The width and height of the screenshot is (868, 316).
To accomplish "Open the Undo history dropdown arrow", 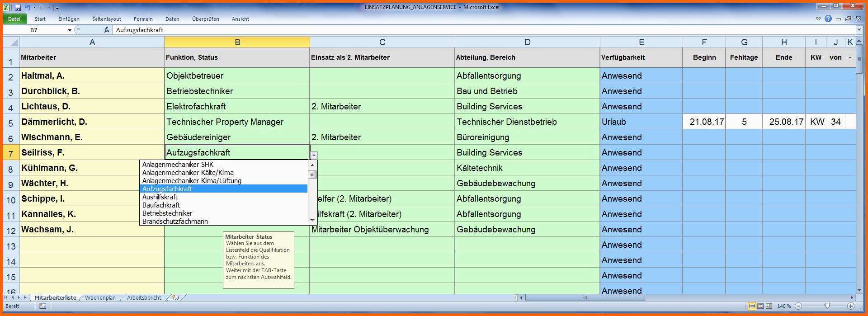I will tap(34, 8).
